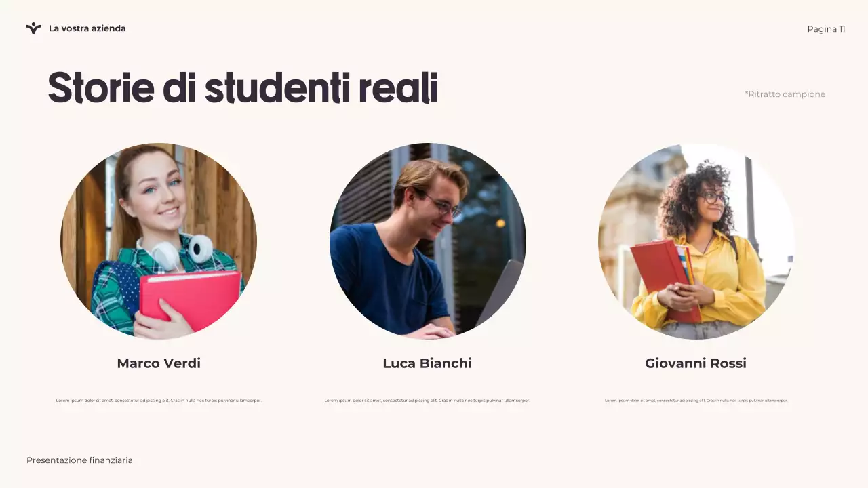Select the lorem ipsum text under Luca Bianchi

click(427, 401)
